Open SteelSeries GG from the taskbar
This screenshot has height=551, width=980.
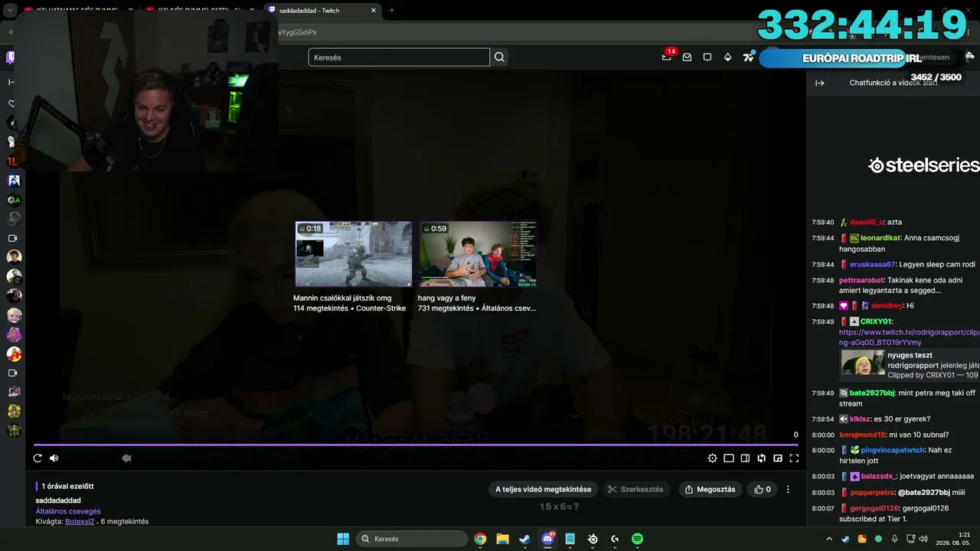click(593, 539)
